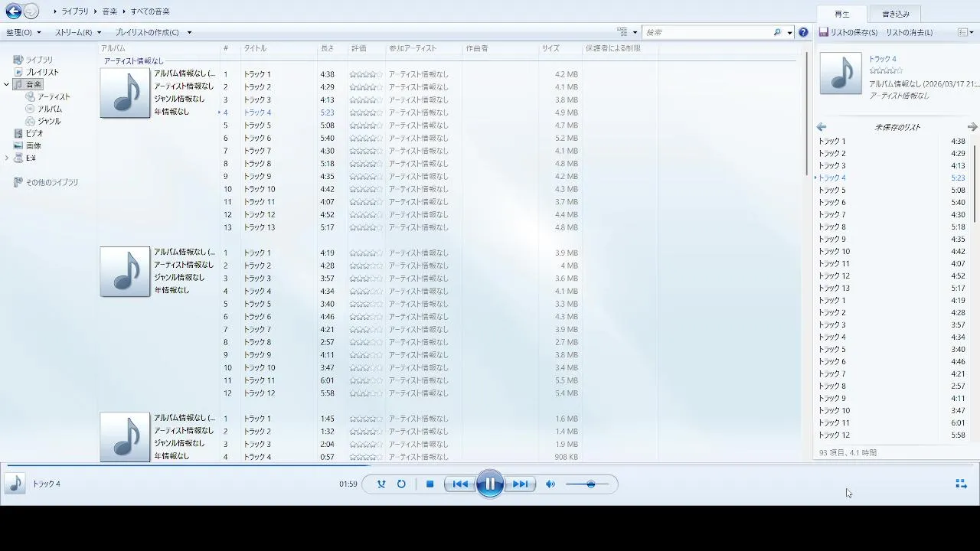
Task: Select アルバム in the navigation tree
Action: pyautogui.click(x=50, y=109)
